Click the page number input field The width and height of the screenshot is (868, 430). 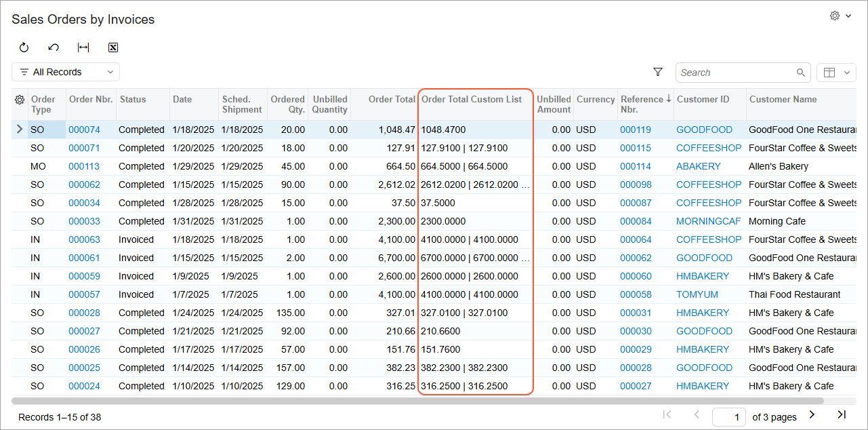(729, 417)
